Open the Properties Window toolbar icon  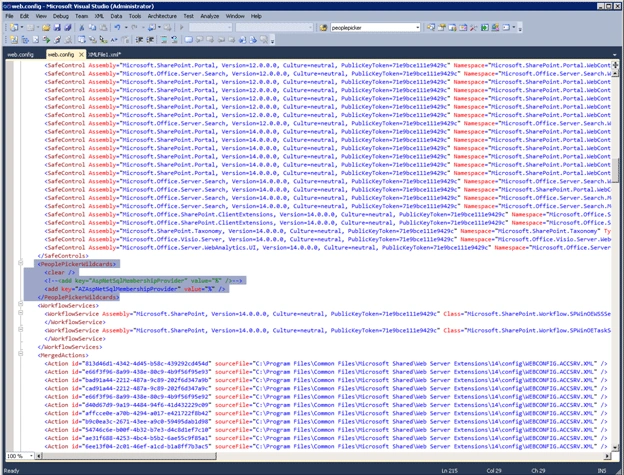441,27
